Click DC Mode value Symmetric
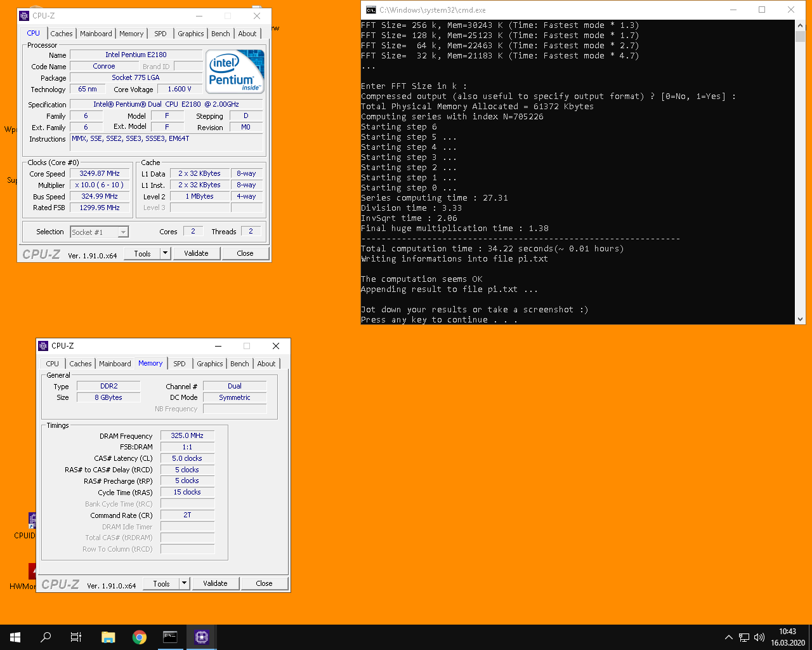812x650 pixels. click(235, 397)
